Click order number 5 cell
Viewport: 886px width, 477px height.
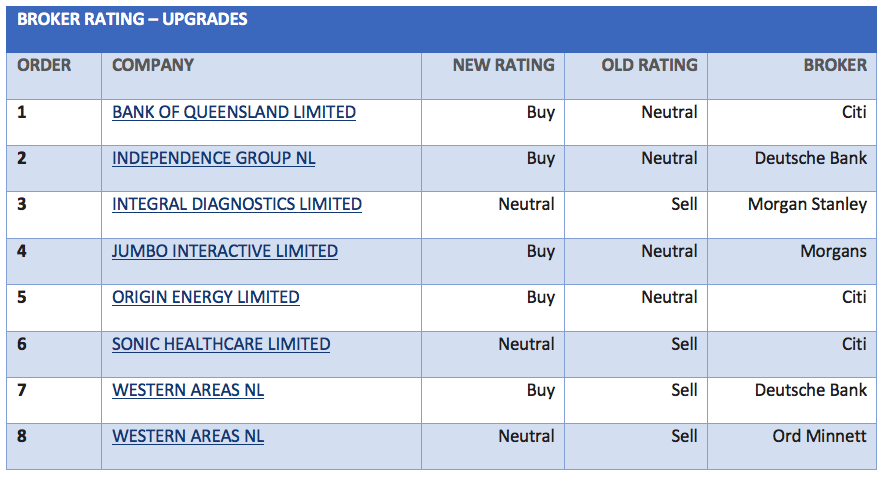(x=22, y=297)
